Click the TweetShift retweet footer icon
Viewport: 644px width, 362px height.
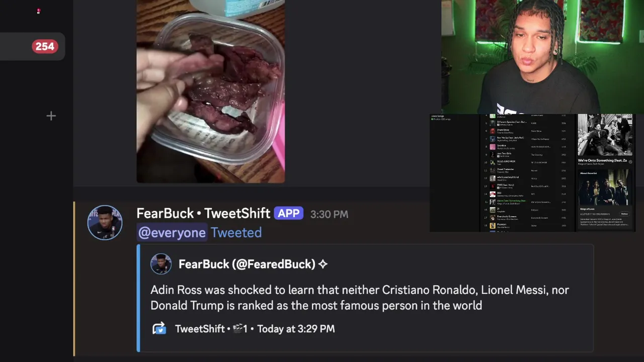(159, 329)
